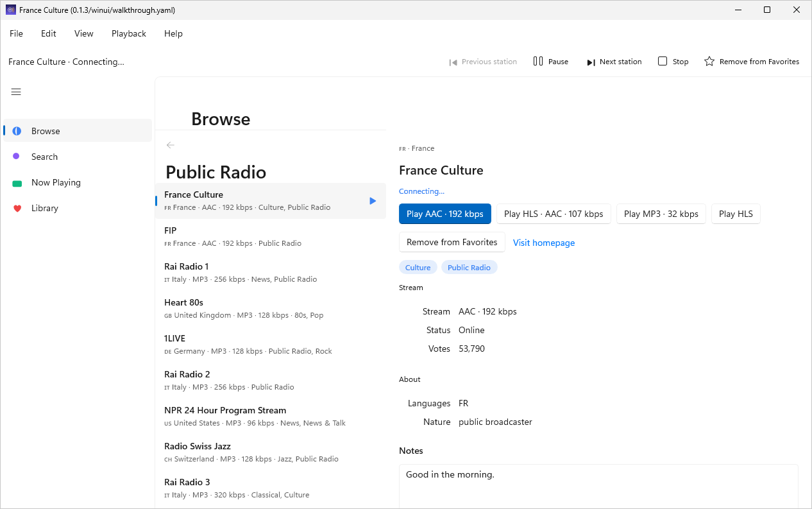The width and height of the screenshot is (812, 509).
Task: Select the Radio Swiss Jazz station
Action: point(271,453)
